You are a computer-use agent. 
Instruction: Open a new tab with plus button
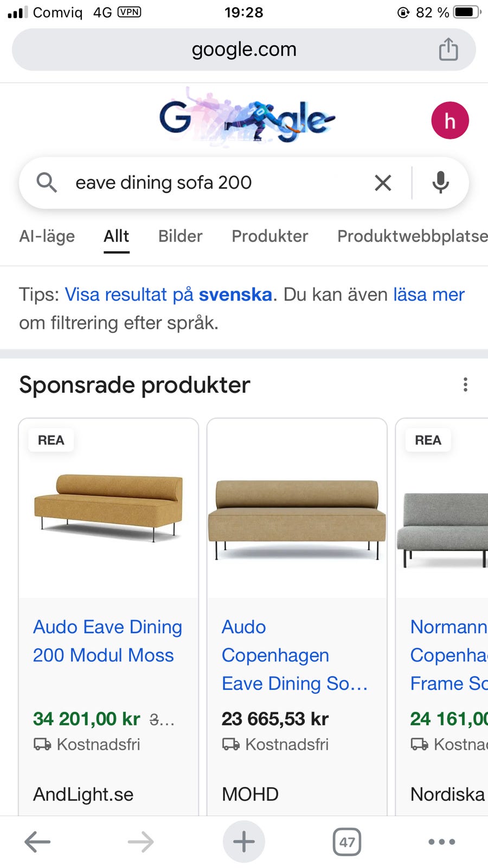tap(243, 841)
